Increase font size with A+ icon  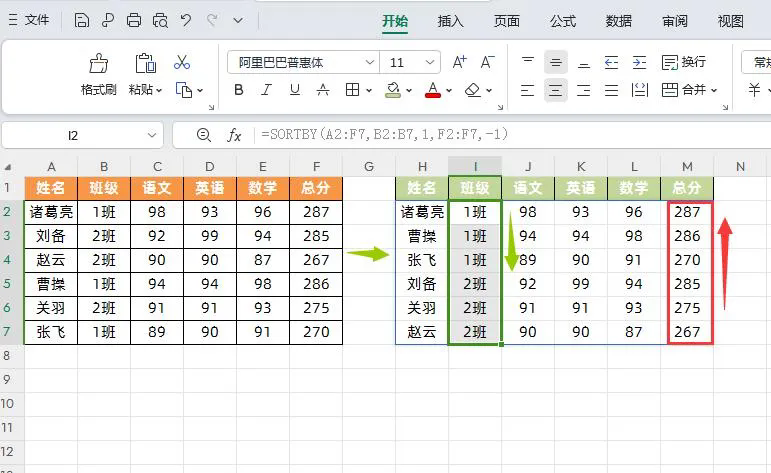[460, 62]
